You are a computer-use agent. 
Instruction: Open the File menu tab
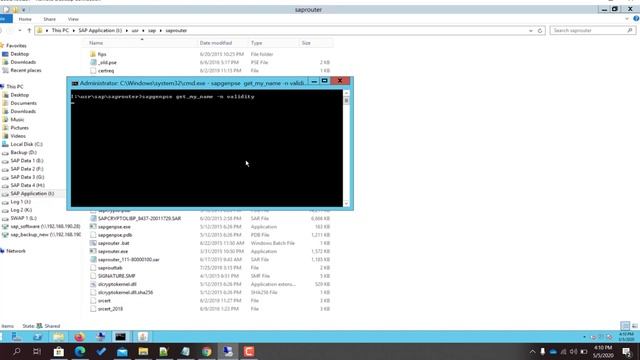(6, 19)
